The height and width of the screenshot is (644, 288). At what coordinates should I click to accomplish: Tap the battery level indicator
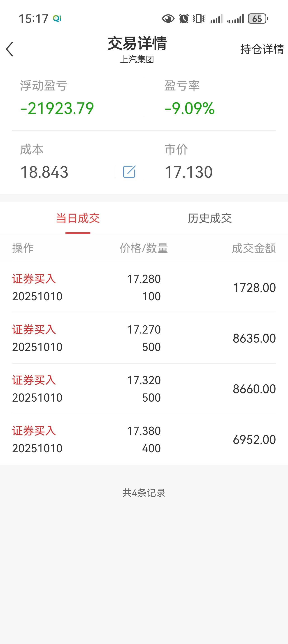258,19
